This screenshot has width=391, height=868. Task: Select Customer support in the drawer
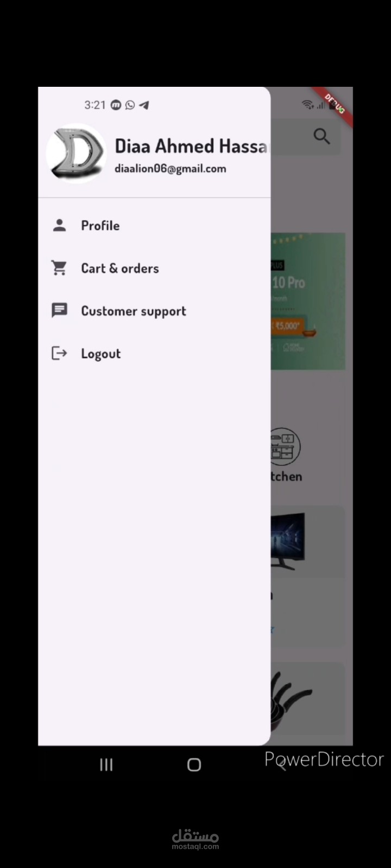tap(154, 311)
